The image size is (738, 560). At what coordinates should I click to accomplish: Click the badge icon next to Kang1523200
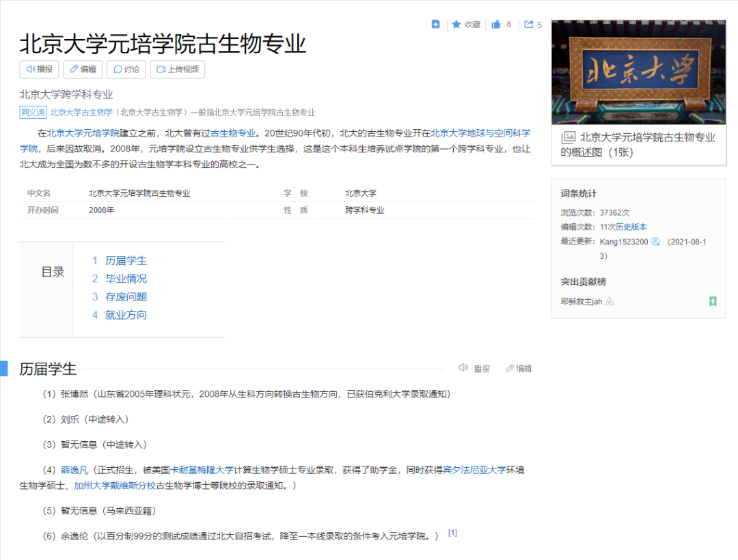(x=655, y=242)
